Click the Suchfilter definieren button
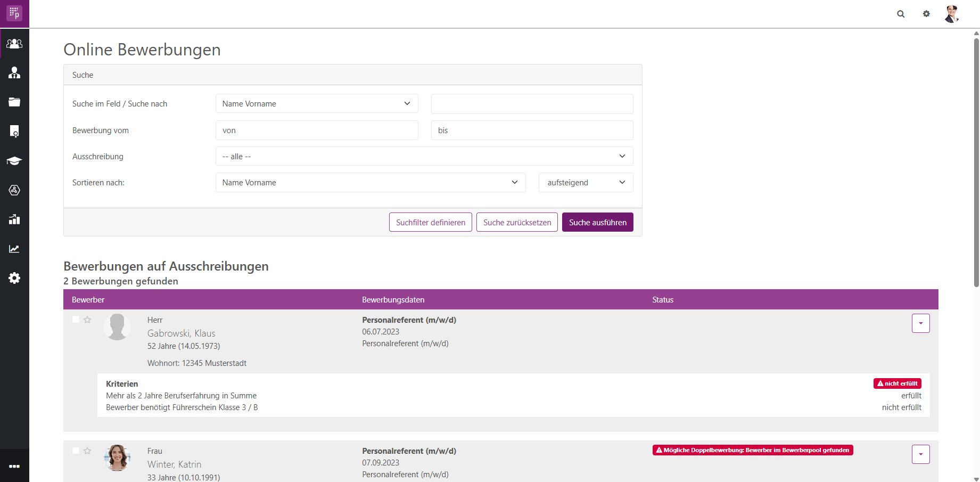Screen dimensions: 980x482 [431, 223]
